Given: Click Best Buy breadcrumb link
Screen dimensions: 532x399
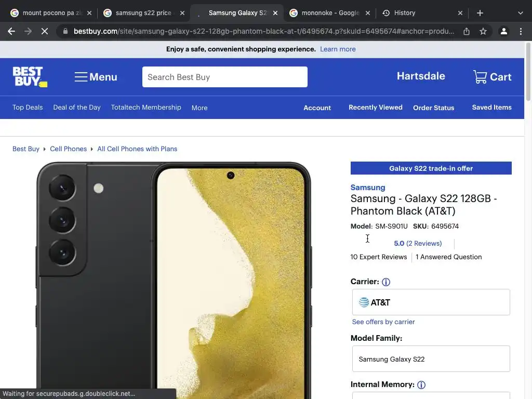Looking at the screenshot, I should (x=26, y=149).
